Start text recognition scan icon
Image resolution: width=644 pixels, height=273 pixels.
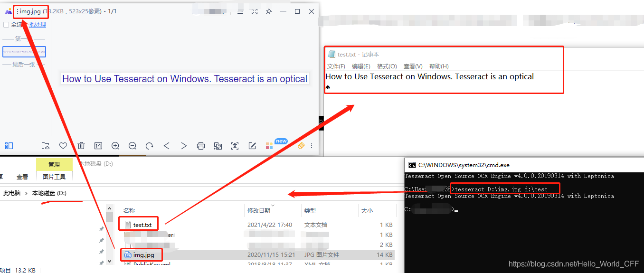(x=235, y=146)
